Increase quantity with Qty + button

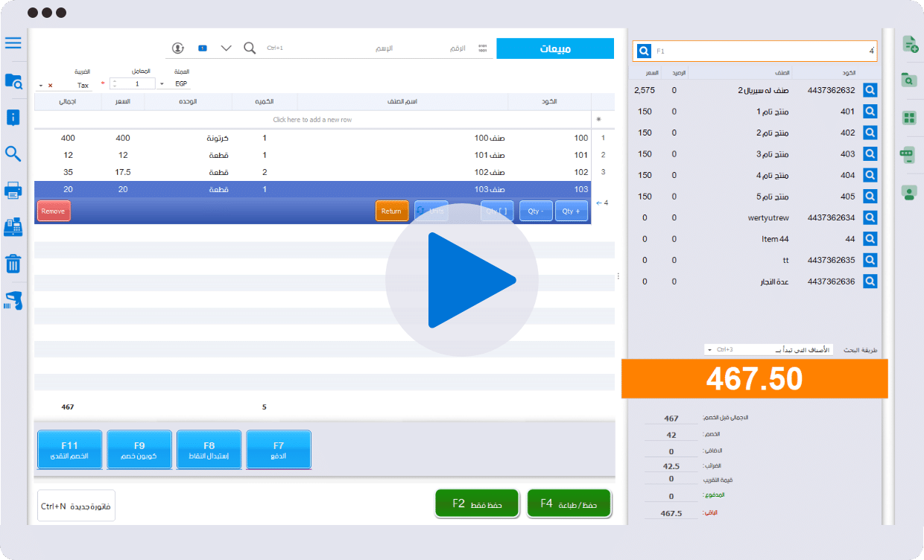[x=572, y=211]
